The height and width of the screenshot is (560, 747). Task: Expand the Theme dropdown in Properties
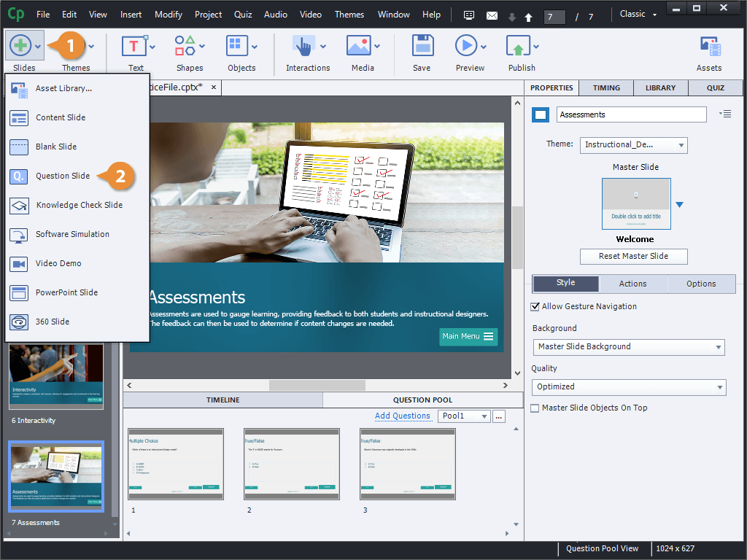[x=633, y=145]
